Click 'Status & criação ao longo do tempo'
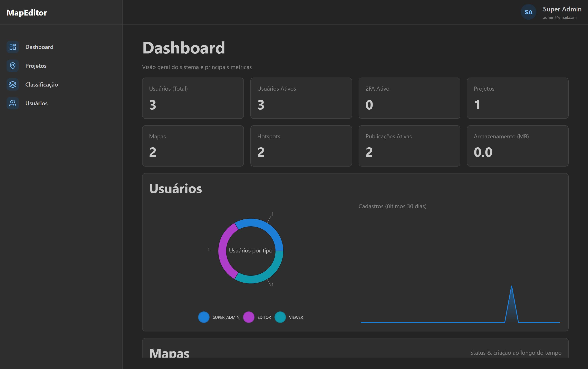Screen dimensions: 588x369 [x=516, y=353]
